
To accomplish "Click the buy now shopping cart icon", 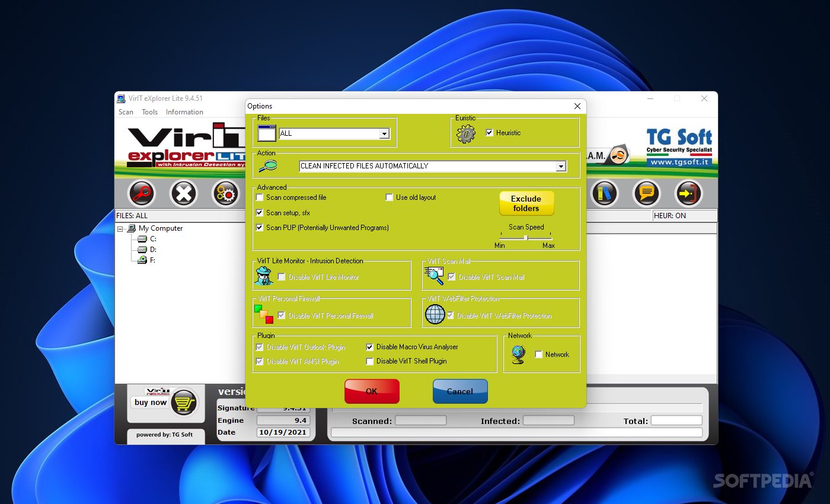I will [x=184, y=403].
